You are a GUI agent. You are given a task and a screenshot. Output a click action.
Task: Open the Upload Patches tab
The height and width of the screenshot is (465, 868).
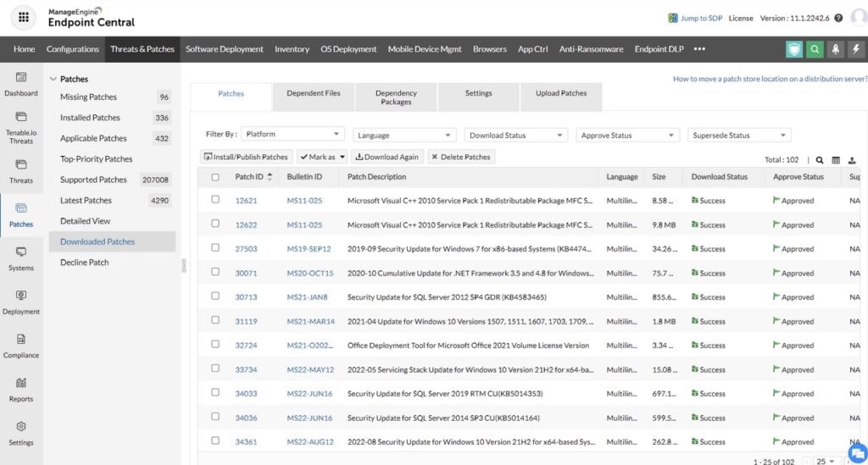coord(561,97)
